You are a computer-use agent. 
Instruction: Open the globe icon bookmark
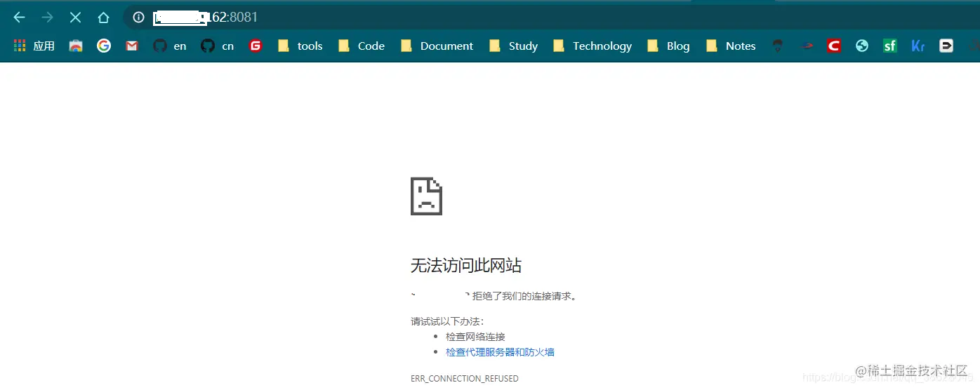coord(862,46)
